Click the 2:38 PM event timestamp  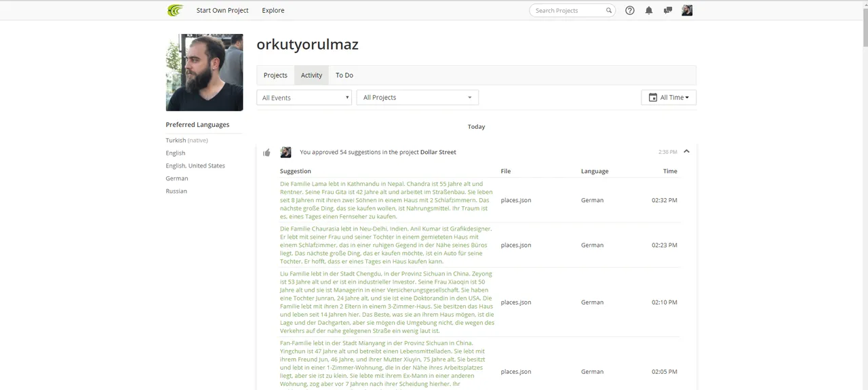[667, 152]
